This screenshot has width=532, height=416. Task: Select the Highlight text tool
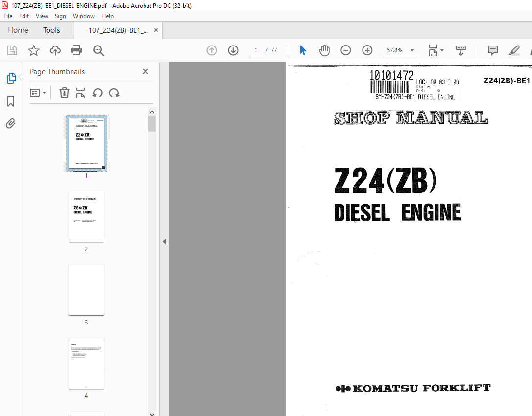(x=514, y=50)
